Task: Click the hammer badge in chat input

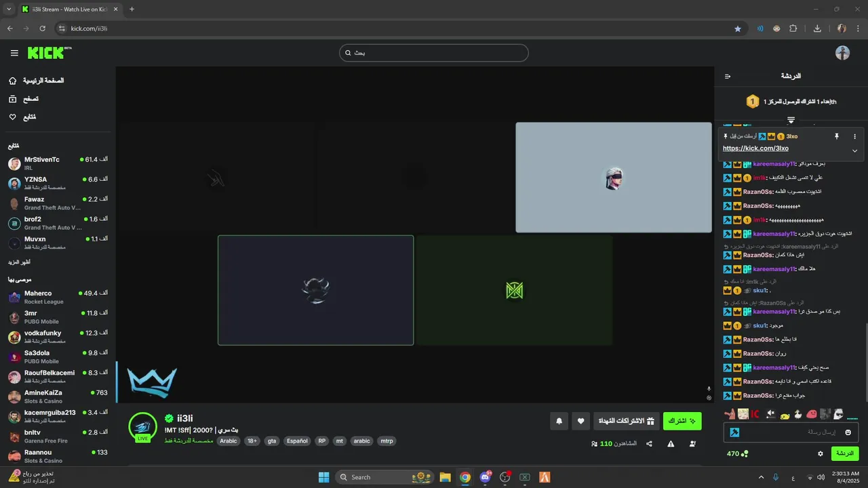Action: point(734,432)
